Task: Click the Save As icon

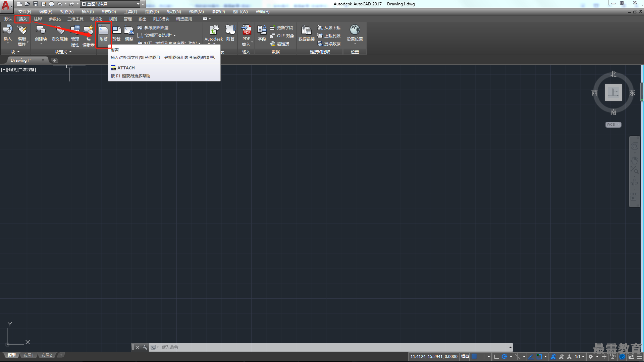Action: point(44,4)
